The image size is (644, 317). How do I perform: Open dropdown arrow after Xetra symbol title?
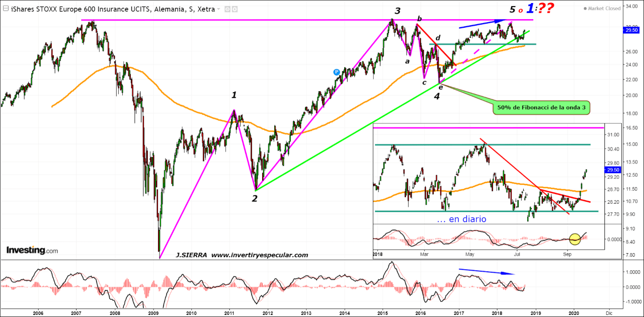coord(219,9)
